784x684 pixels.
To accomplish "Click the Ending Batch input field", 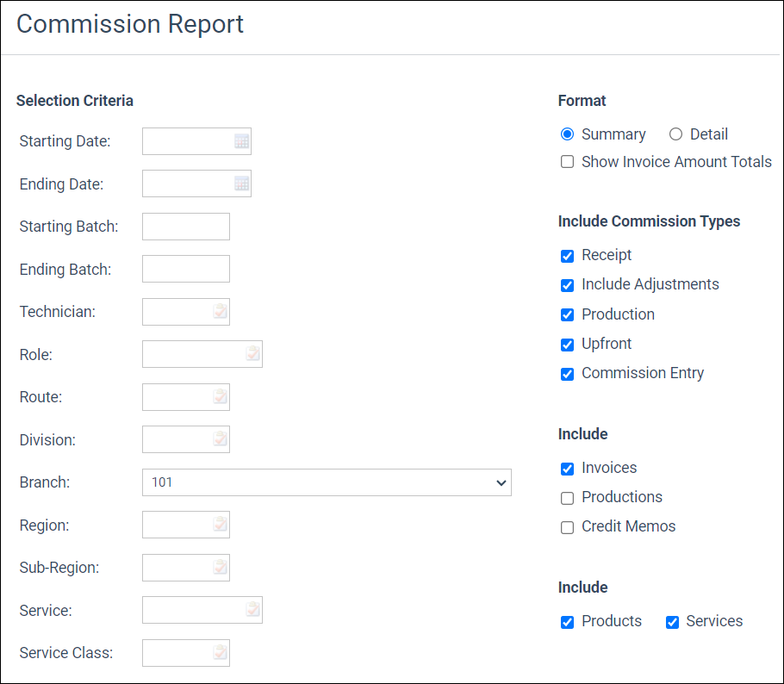I will (x=186, y=269).
